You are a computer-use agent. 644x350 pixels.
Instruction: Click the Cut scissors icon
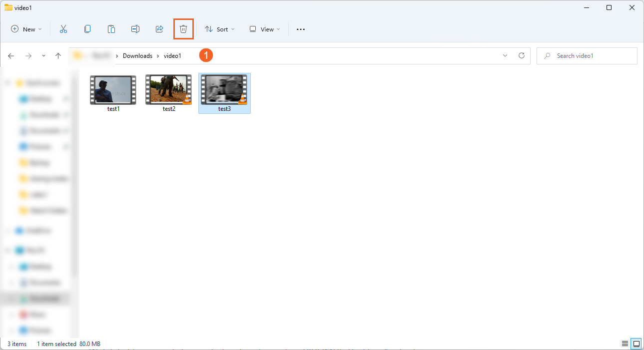pyautogui.click(x=63, y=29)
